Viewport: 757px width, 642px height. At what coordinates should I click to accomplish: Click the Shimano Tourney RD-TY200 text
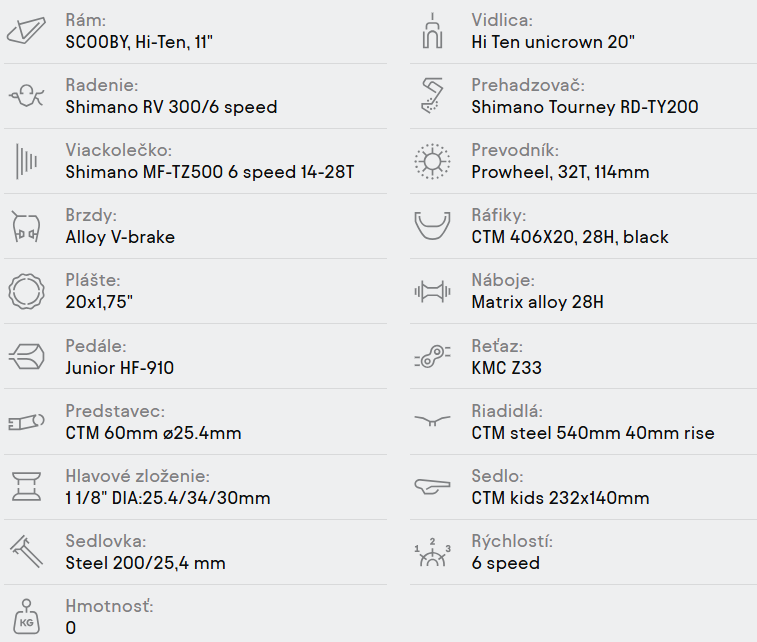(x=584, y=107)
